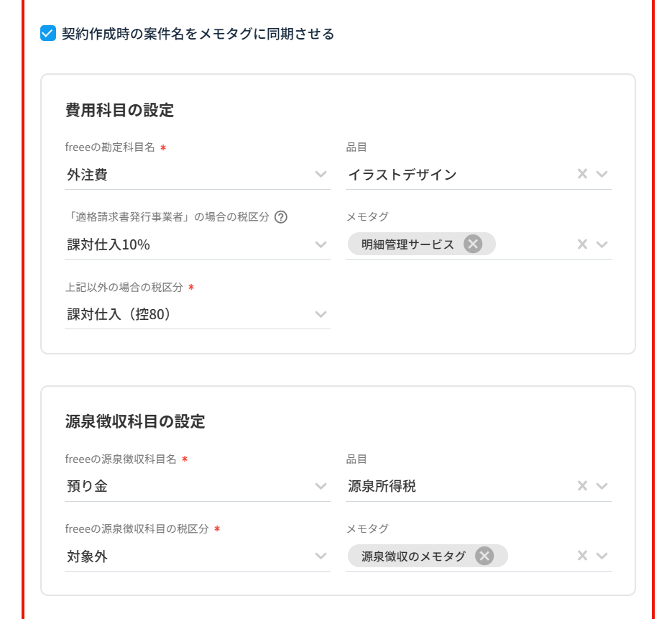Clear all withholding メモタグ selections
Image resolution: width=672 pixels, height=619 pixels.
[582, 556]
